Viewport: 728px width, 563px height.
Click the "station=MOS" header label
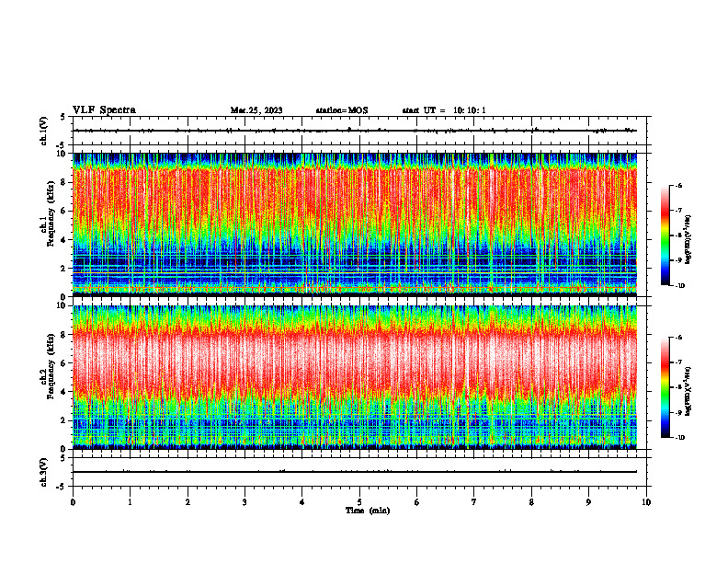(x=342, y=110)
